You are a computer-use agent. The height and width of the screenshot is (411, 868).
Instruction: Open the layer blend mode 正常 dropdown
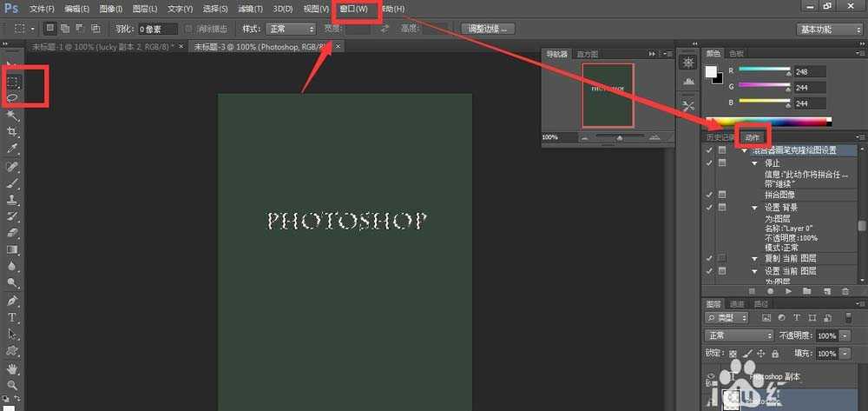739,335
